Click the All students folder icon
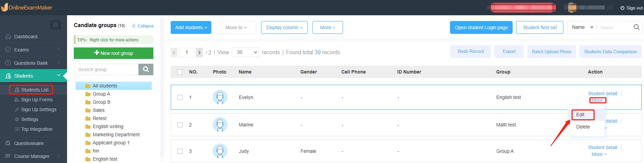 pos(88,86)
